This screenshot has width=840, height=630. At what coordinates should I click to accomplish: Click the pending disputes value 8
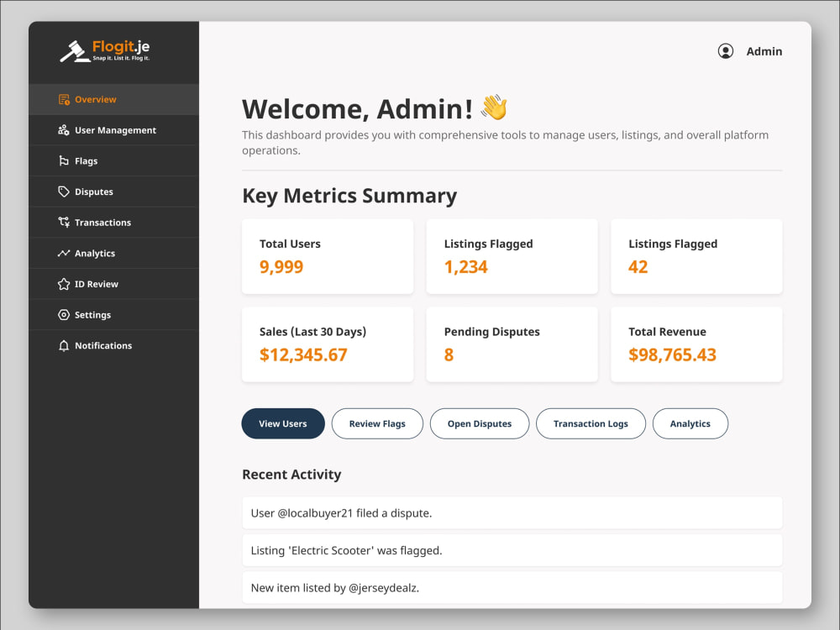(449, 354)
